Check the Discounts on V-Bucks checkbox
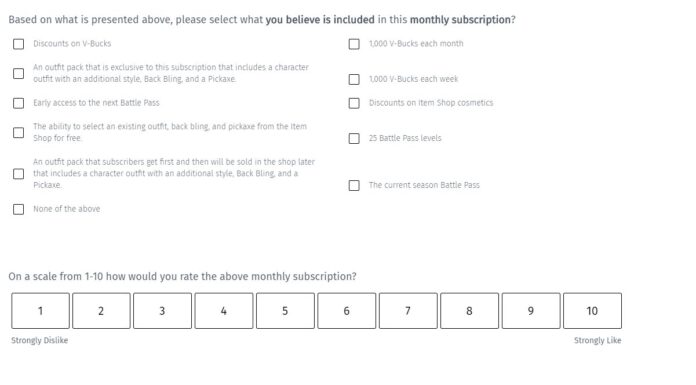The image size is (696, 385). [x=18, y=44]
